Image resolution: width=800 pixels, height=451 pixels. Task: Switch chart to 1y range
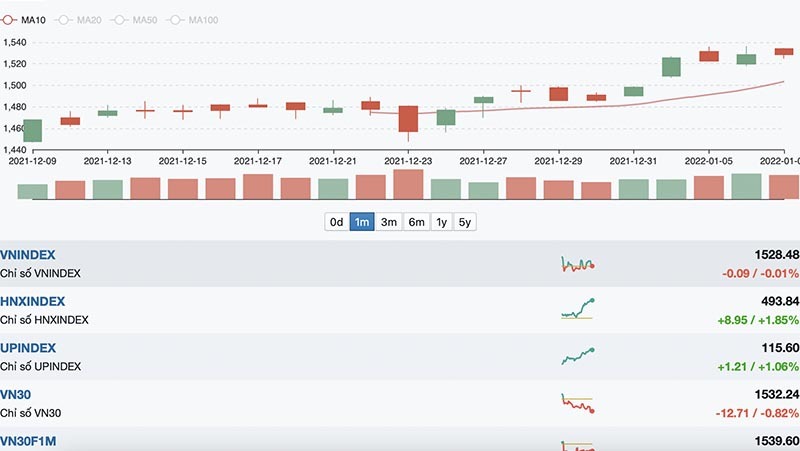pos(440,222)
